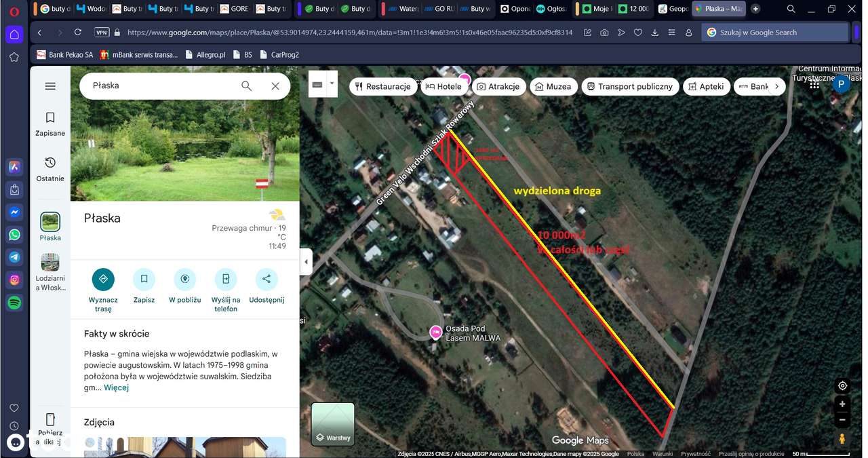The image size is (868, 458).
Task: Click into the Płaska search field
Action: pos(163,86)
